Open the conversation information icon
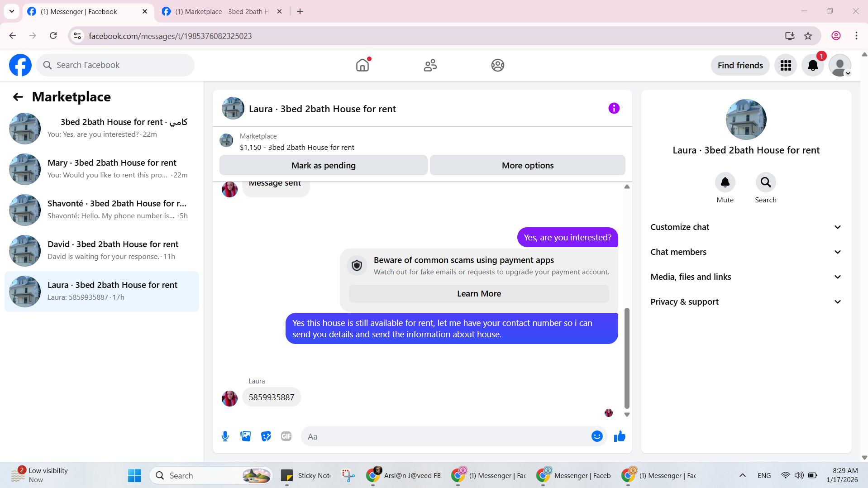Viewport: 868px width, 488px height. (x=614, y=108)
